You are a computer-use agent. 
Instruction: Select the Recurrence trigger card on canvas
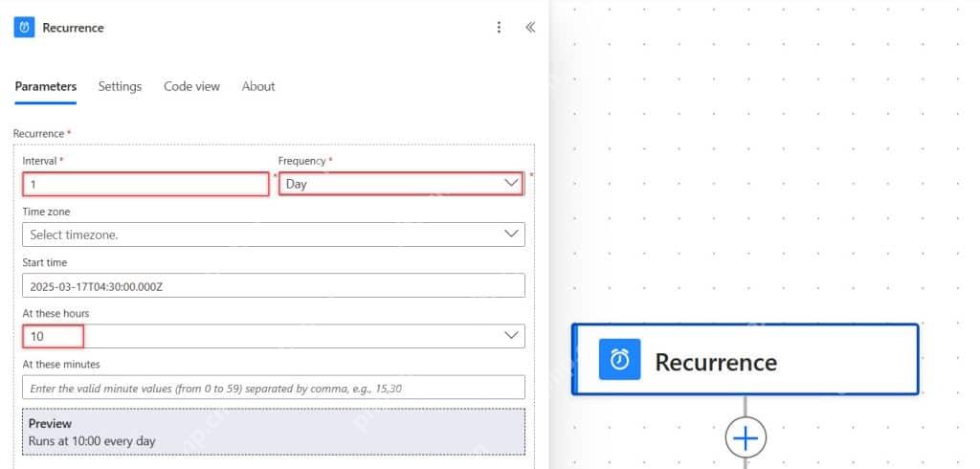(745, 359)
